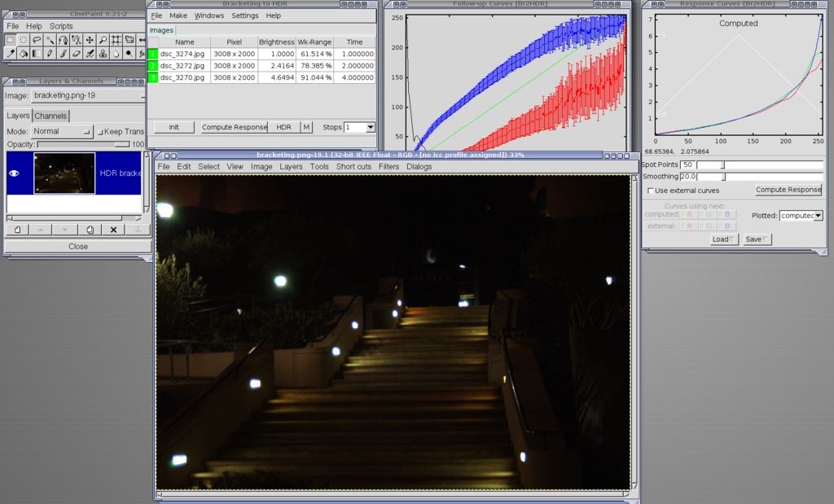
Task: Select the rectangular selection tool
Action: tap(10, 40)
